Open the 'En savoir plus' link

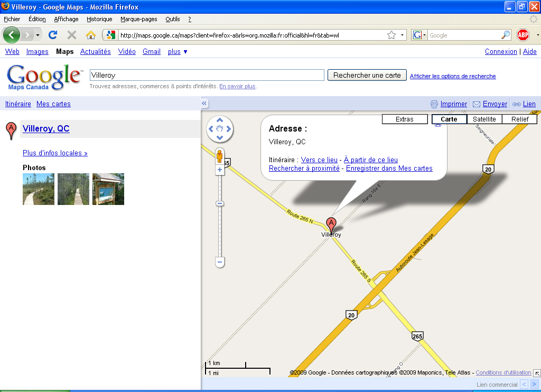pyautogui.click(x=237, y=86)
